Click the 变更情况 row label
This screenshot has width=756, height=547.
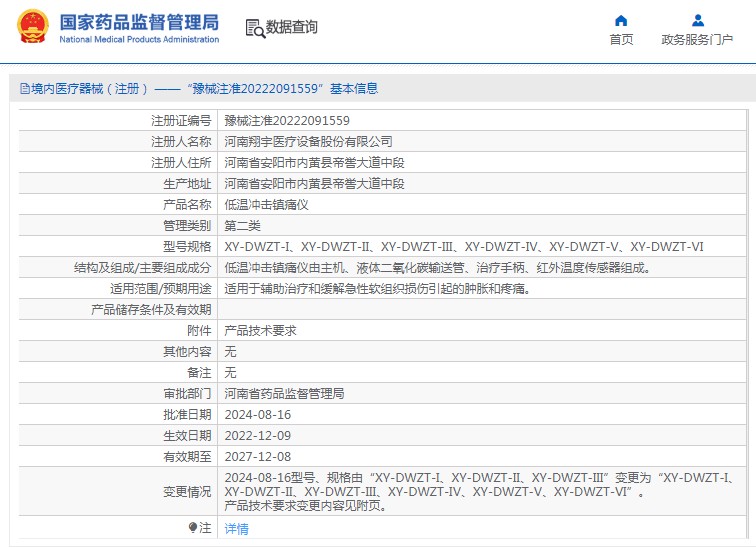click(187, 492)
